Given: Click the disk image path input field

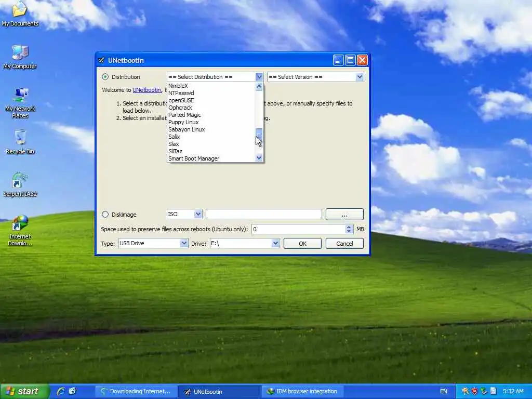Looking at the screenshot, I should (263, 214).
